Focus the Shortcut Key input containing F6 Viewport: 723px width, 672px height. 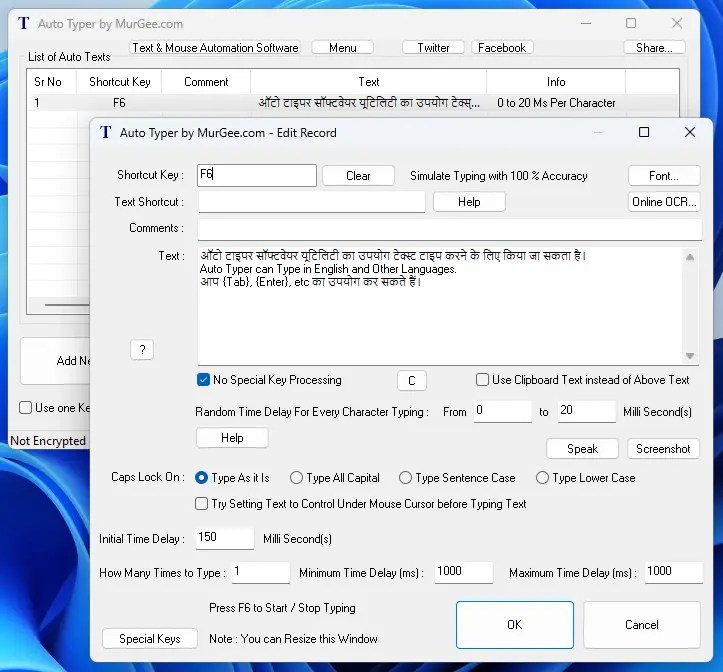pos(257,175)
